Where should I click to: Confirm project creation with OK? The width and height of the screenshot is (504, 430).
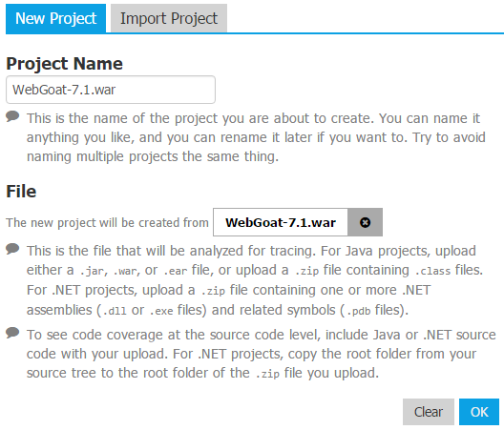click(x=479, y=412)
